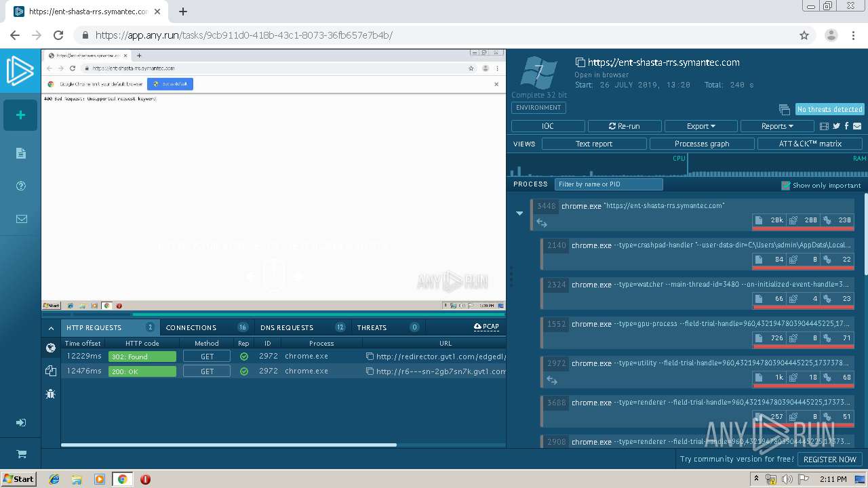The width and height of the screenshot is (868, 488).
Task: Copy the redirector.gvt1.com URL via its copy icon
Action: (x=370, y=357)
